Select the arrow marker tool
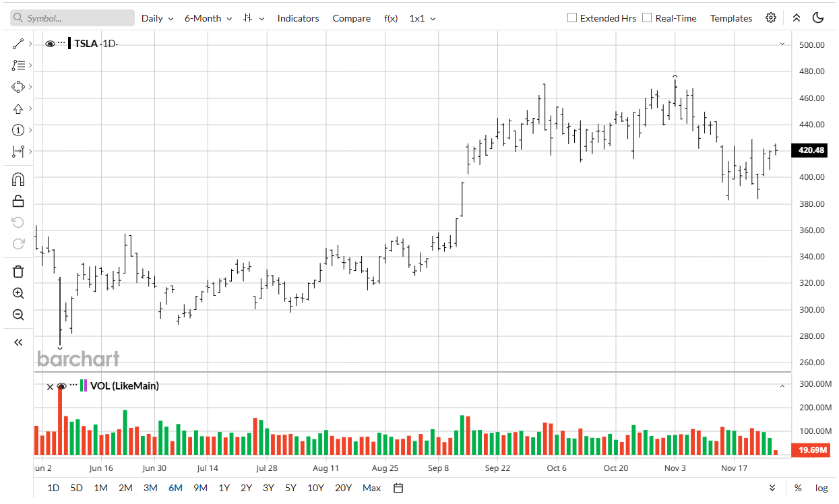Viewport: 839px width, 504px height. (18, 108)
